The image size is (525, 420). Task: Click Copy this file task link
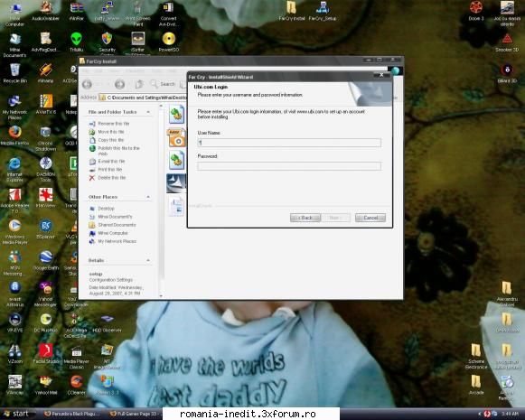click(111, 140)
